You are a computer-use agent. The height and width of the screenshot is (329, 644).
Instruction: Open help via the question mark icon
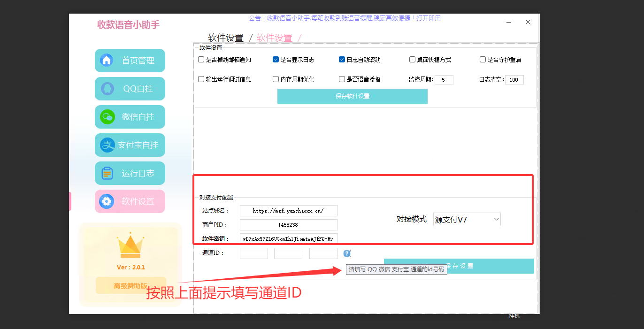point(346,253)
